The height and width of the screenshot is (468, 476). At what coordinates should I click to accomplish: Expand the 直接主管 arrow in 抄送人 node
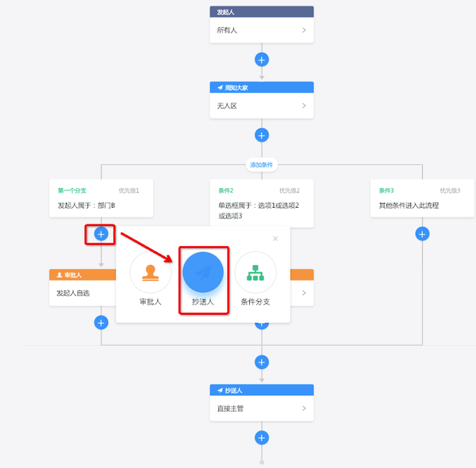(x=304, y=409)
